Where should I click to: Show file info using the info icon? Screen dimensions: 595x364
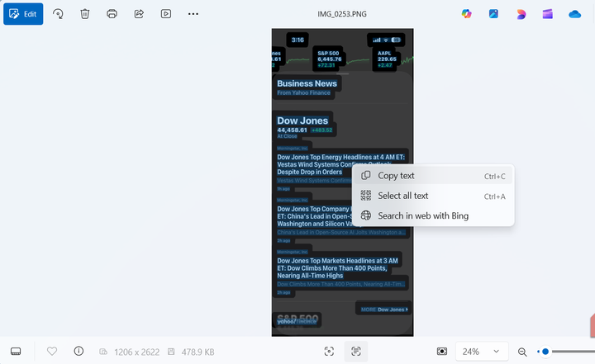tap(79, 352)
